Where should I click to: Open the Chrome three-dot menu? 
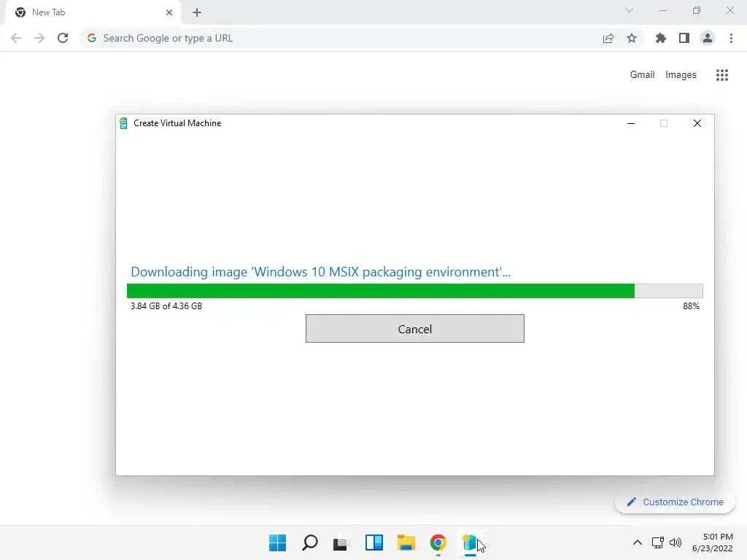731,38
